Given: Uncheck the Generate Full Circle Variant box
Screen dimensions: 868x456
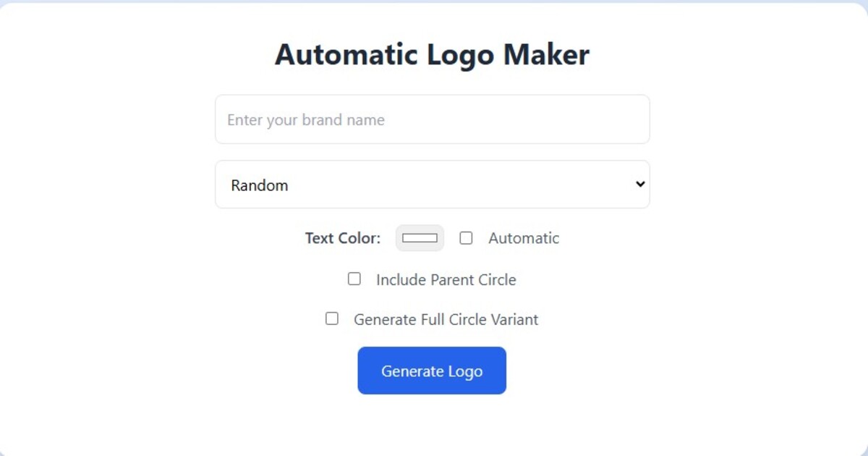Looking at the screenshot, I should 332,318.
